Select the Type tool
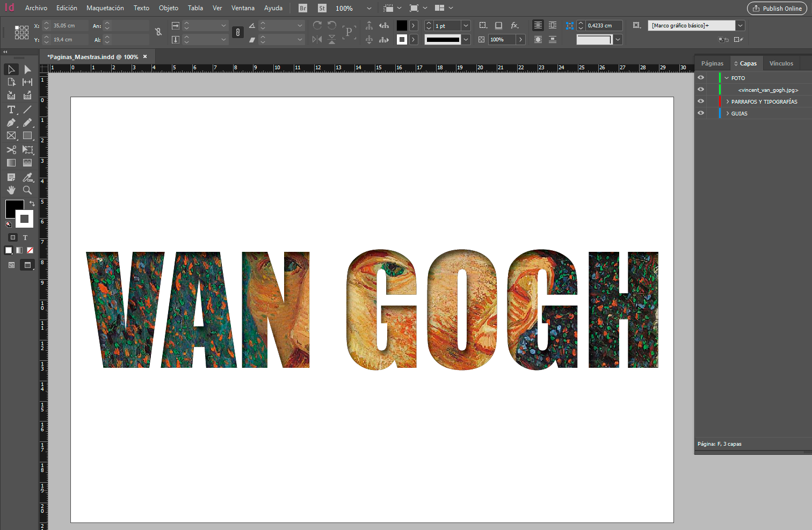Screen dimensions: 812x530 coord(11,109)
